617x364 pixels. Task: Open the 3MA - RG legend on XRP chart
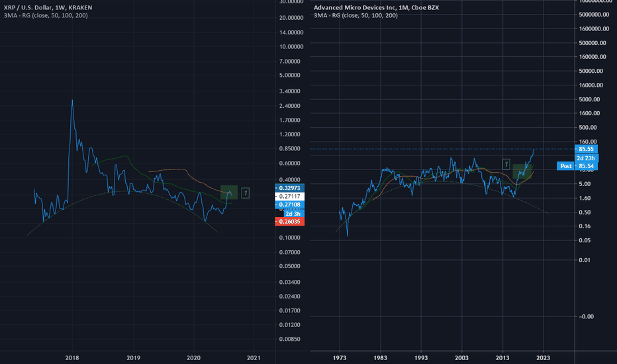coord(46,15)
